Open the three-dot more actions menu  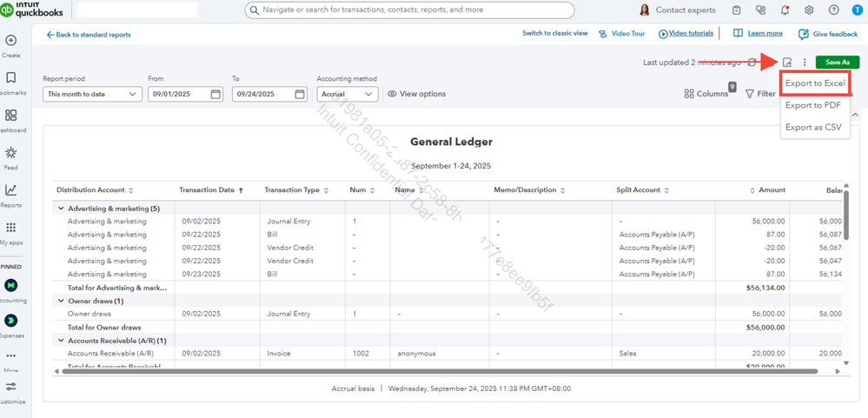click(x=805, y=63)
